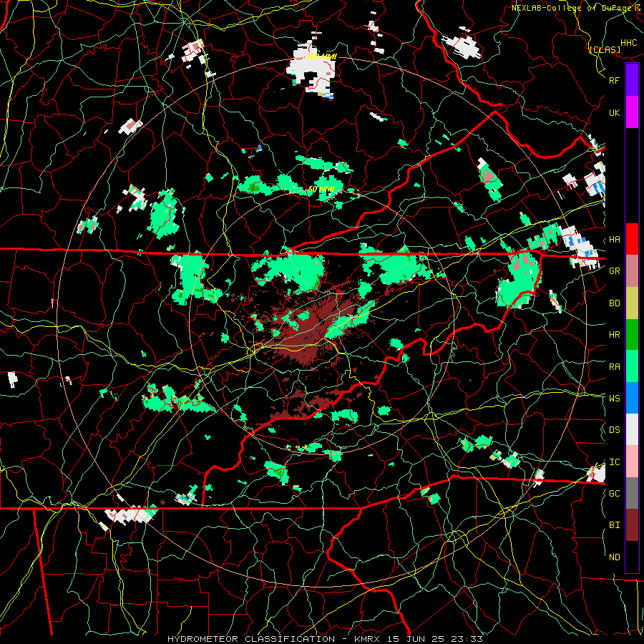Viewport: 644px width, 644px height.
Task: Click the RA light green legend swatch
Action: pyautogui.click(x=632, y=366)
